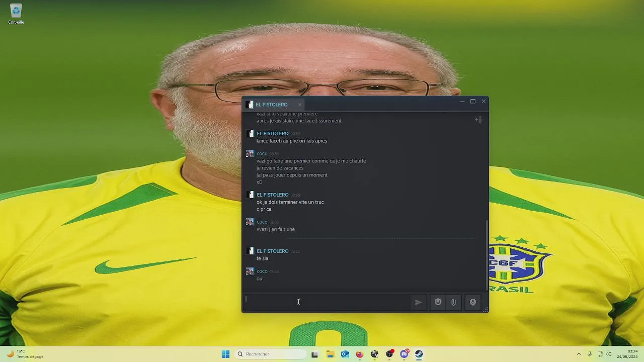Open the Windows Start menu
This screenshot has height=362, width=644.
coord(225,354)
